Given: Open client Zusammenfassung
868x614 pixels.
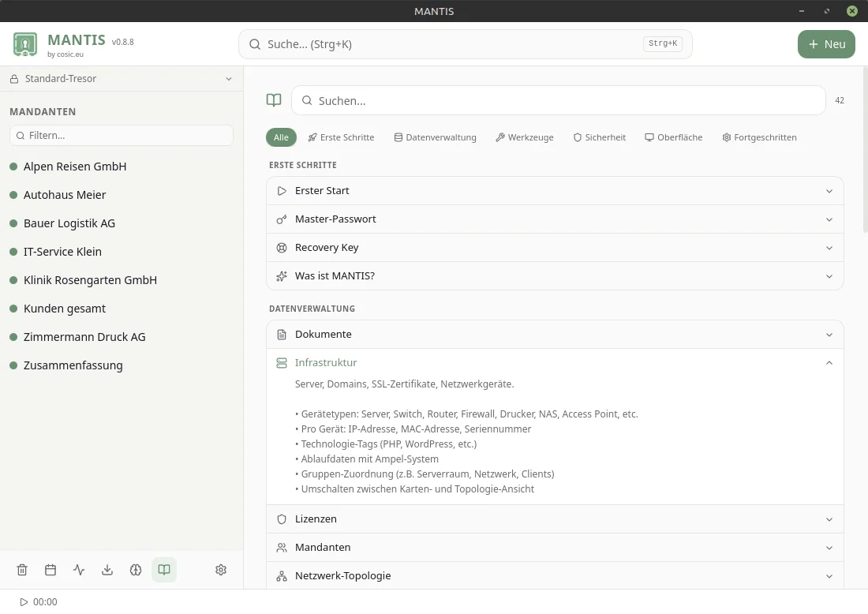Looking at the screenshot, I should pyautogui.click(x=122, y=365).
